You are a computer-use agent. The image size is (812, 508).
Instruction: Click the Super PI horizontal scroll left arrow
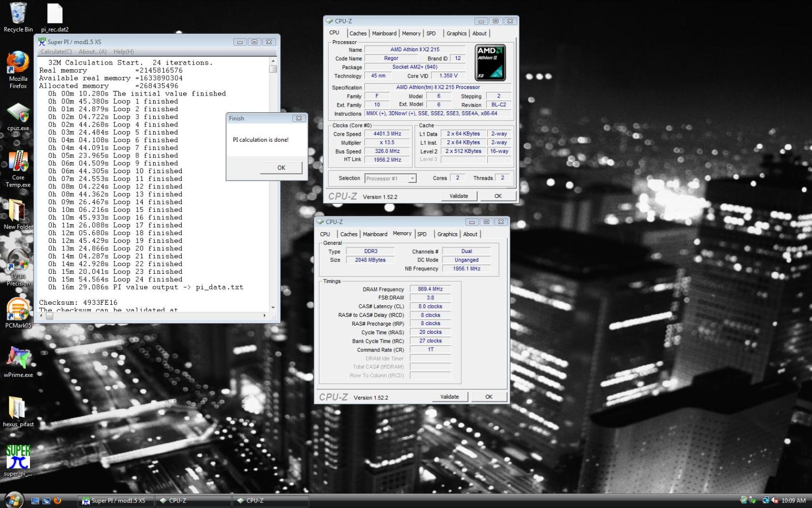click(42, 316)
